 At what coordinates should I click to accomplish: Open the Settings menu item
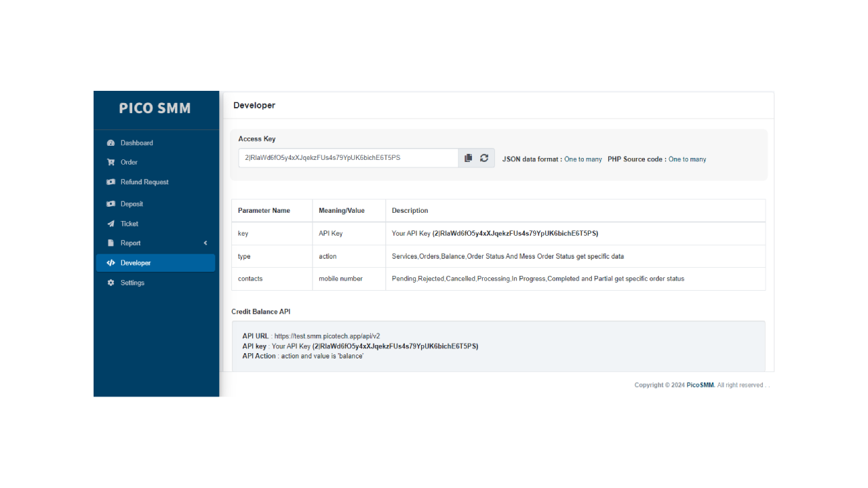[x=133, y=283]
